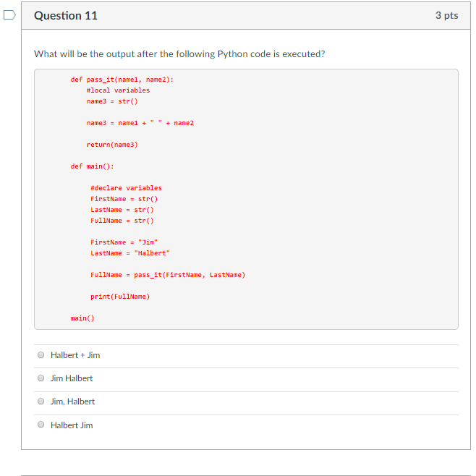
Task: Click the '#local variables' comment line
Action: (118, 90)
